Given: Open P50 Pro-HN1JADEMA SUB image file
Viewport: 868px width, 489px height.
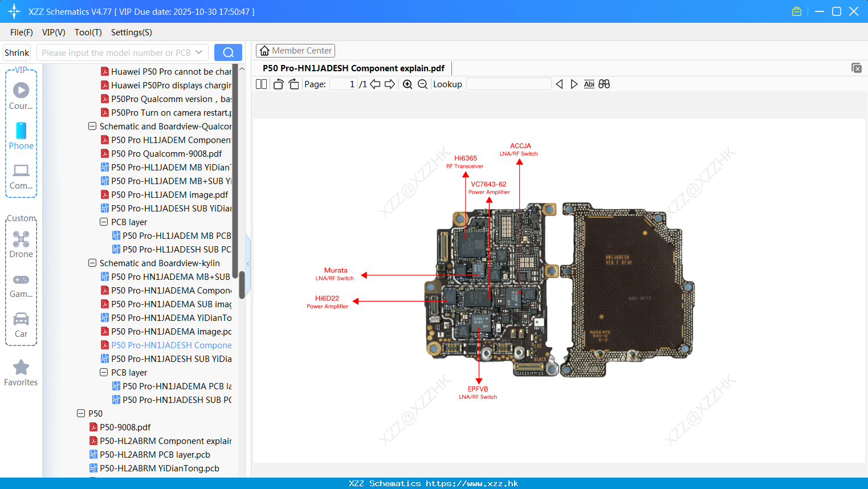Looking at the screenshot, I should click(x=166, y=304).
